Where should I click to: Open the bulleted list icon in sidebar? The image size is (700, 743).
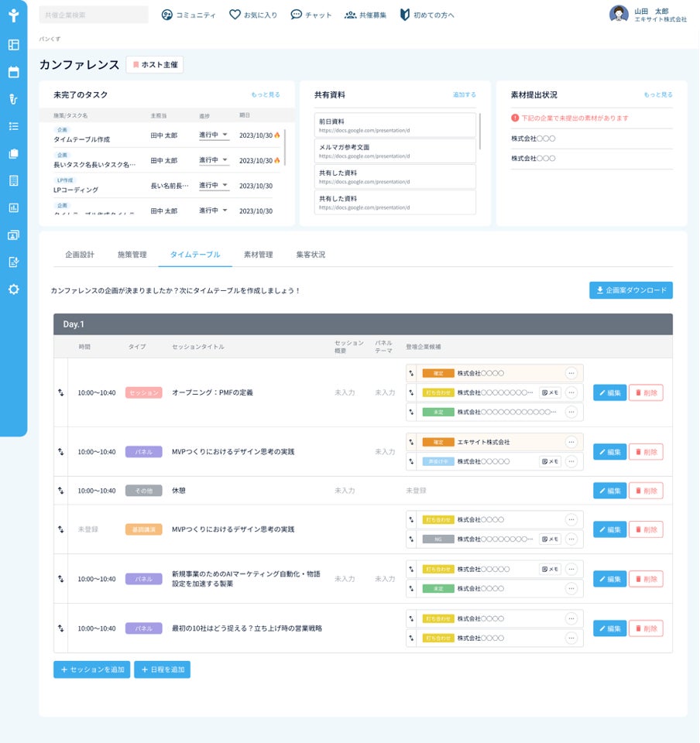coord(14,126)
